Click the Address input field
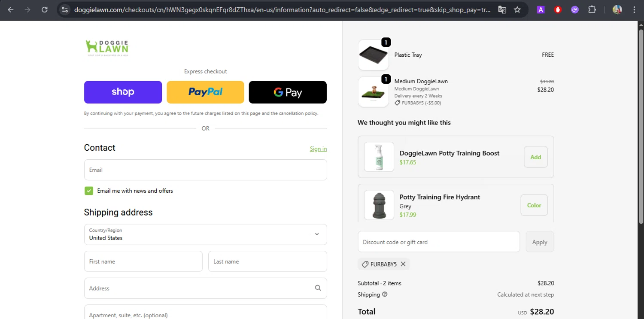The height and width of the screenshot is (319, 644). (x=205, y=288)
